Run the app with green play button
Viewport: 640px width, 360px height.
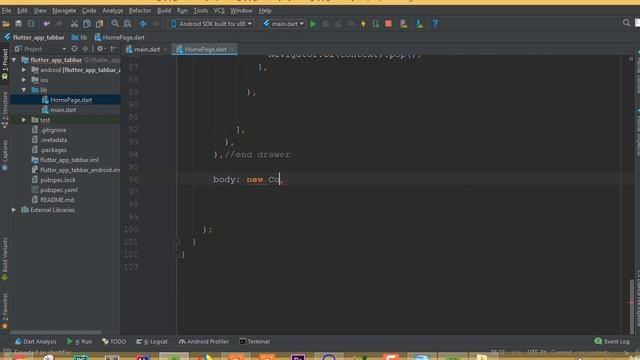pos(313,24)
